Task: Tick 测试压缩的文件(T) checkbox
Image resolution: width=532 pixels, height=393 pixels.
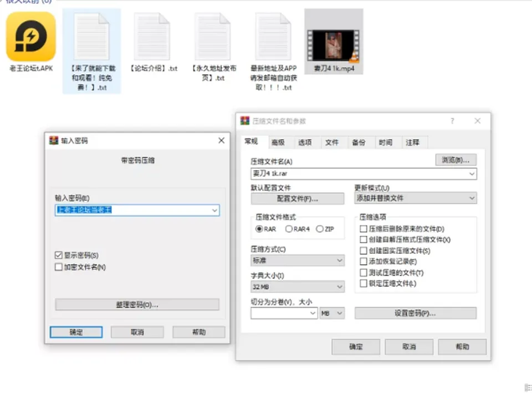Action: click(364, 273)
